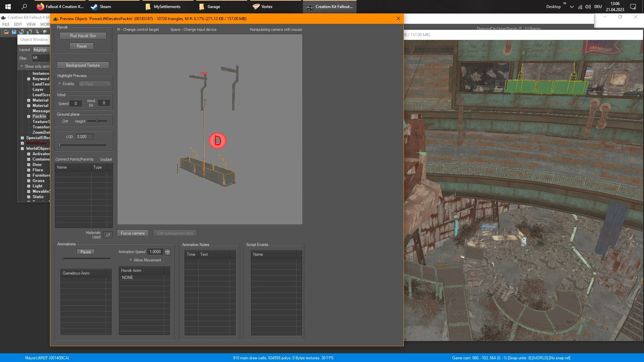Click the Ground plane Height slider
Screen dimensions: 644x362
pyautogui.click(x=97, y=121)
